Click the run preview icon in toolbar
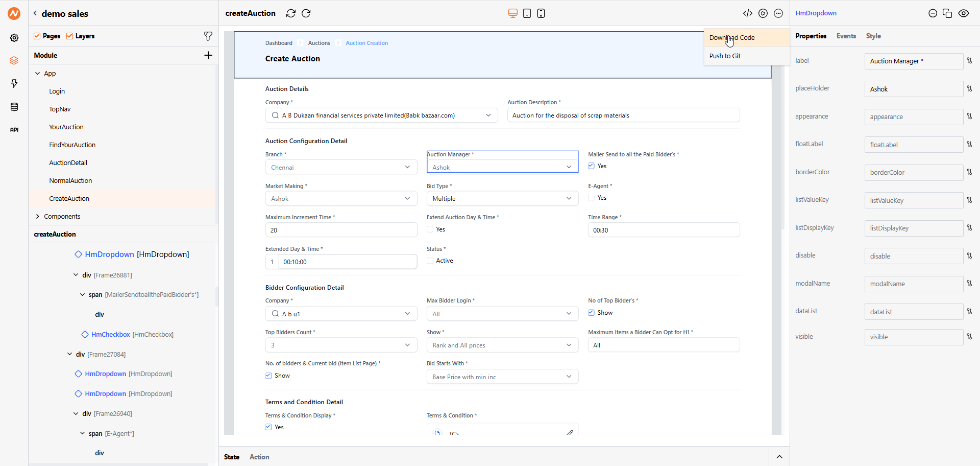 point(763,13)
